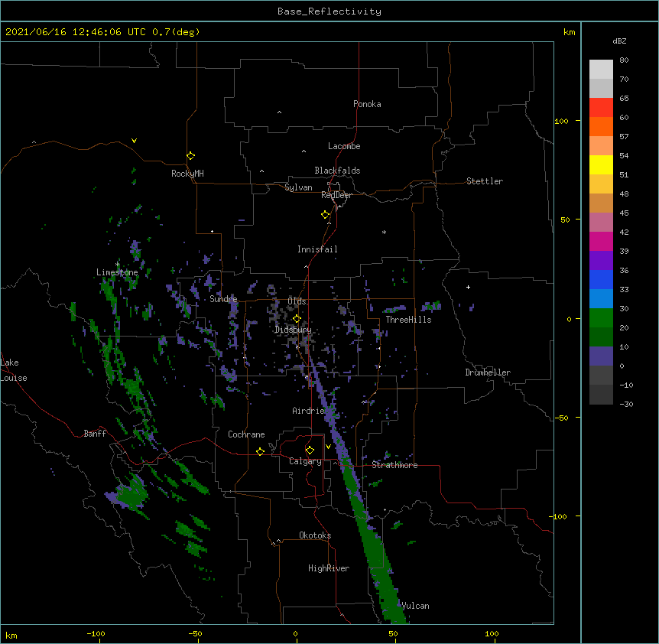Viewport: 659px width, 644px height.
Task: Click the white plus marker northwest of Drumheller
Action: point(468,287)
